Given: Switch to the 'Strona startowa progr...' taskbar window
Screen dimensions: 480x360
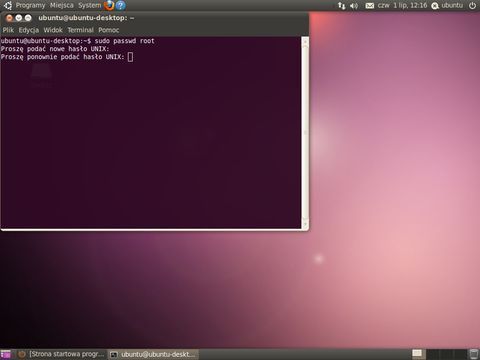Looking at the screenshot, I should pos(62,354).
